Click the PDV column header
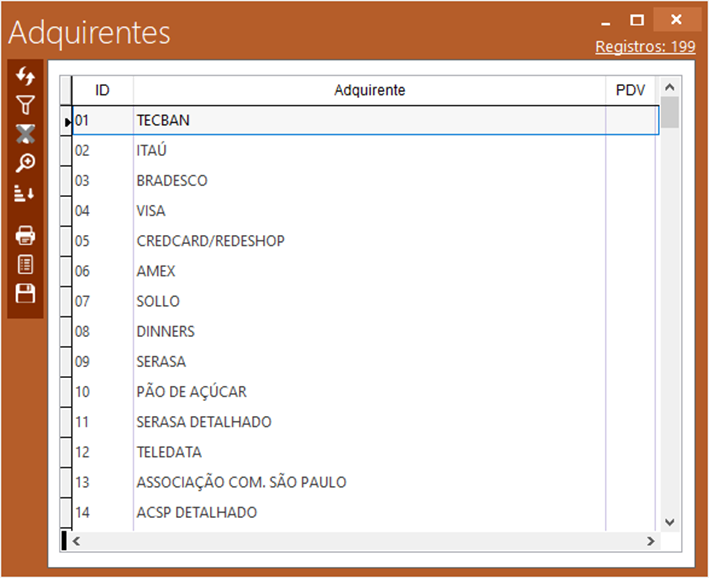 630,90
